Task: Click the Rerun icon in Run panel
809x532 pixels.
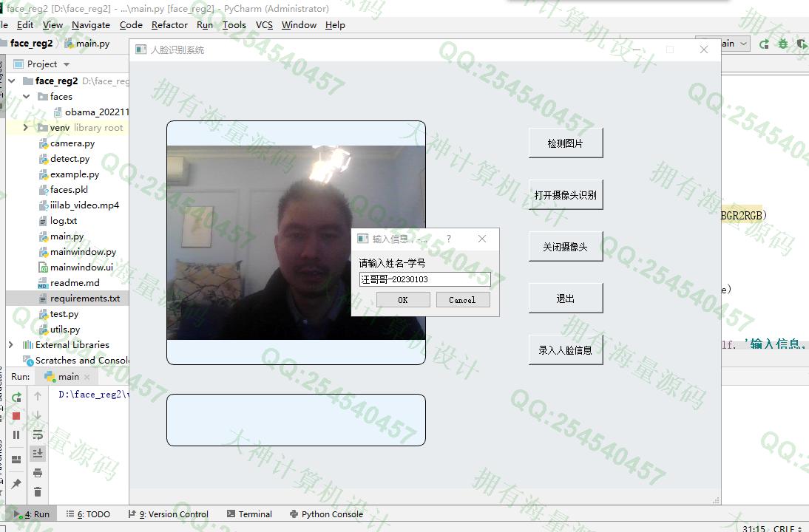Action: coord(16,397)
